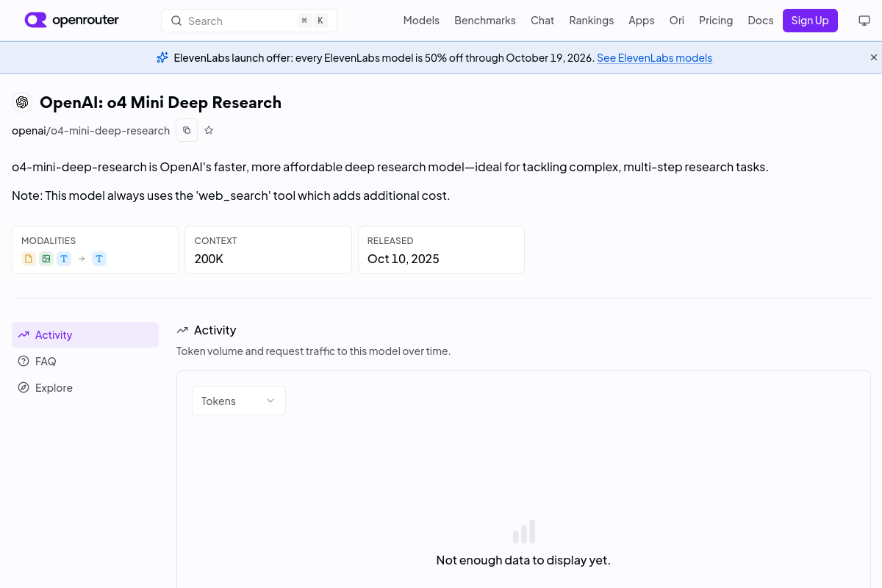Select the 'Not enough data to display yet.' text

523,560
